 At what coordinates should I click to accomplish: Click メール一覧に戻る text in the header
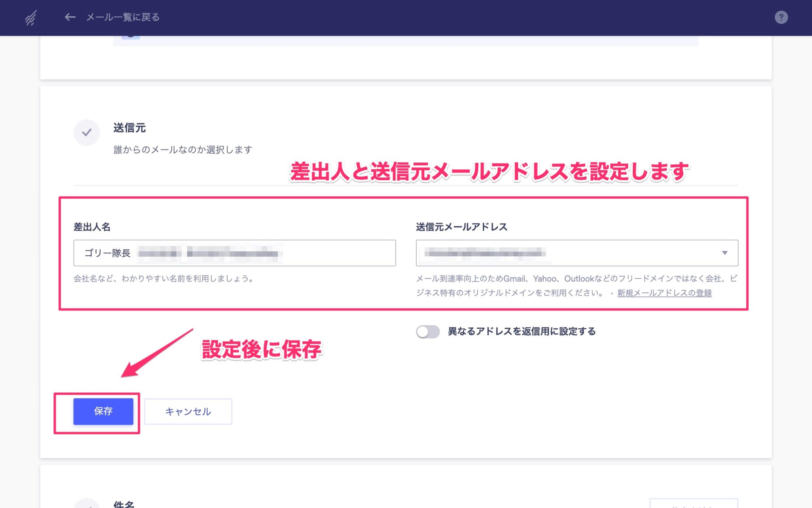pyautogui.click(x=123, y=17)
